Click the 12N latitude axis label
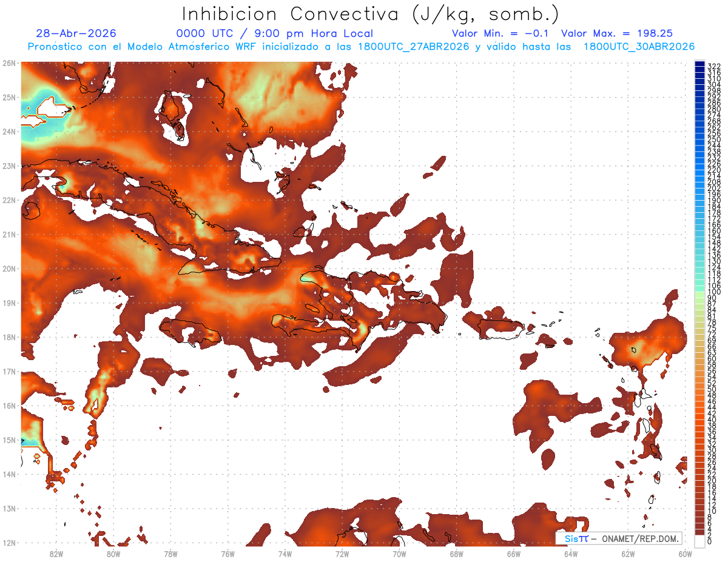728x562 pixels. click(x=9, y=543)
